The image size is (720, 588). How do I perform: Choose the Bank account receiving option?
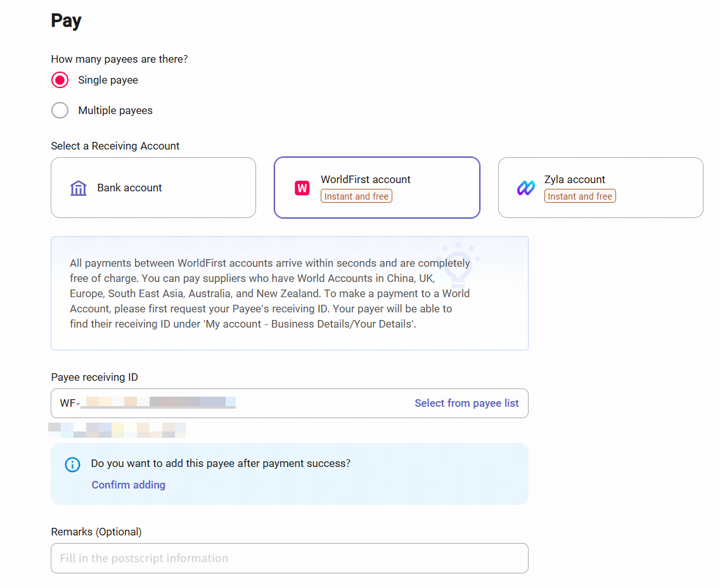click(153, 188)
